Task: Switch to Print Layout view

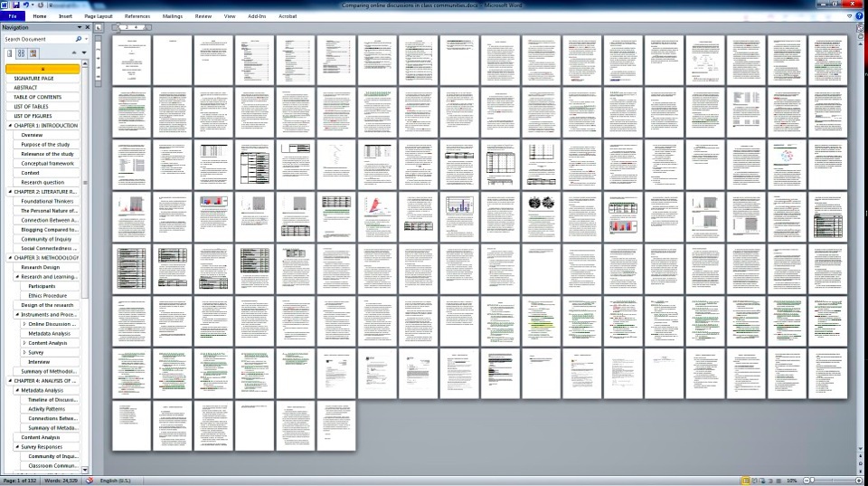Action: tap(746, 481)
